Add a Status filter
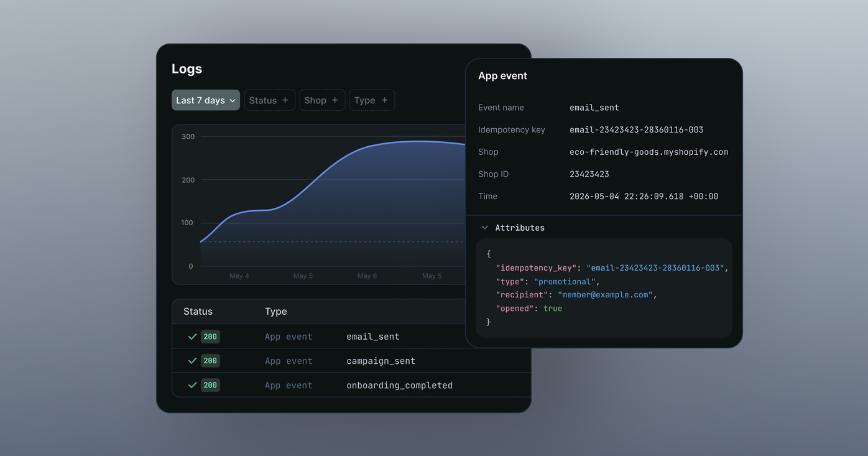 (269, 100)
